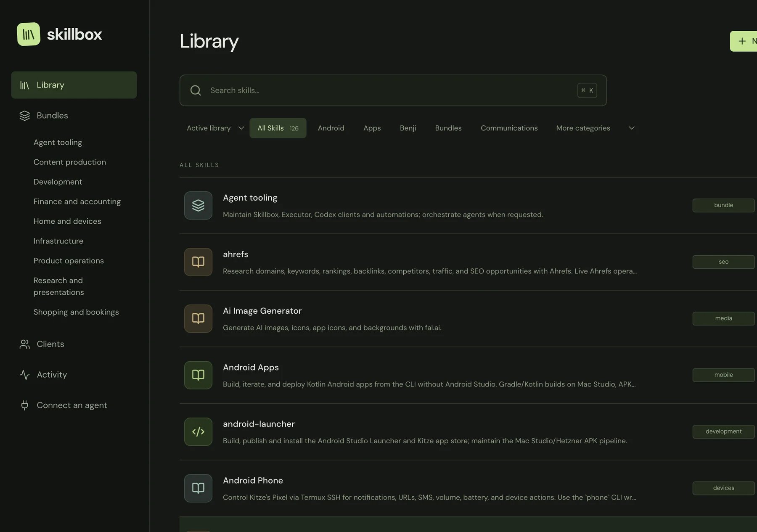Click the mobile tag on Android Apps
The width and height of the screenshot is (757, 532).
(x=723, y=375)
